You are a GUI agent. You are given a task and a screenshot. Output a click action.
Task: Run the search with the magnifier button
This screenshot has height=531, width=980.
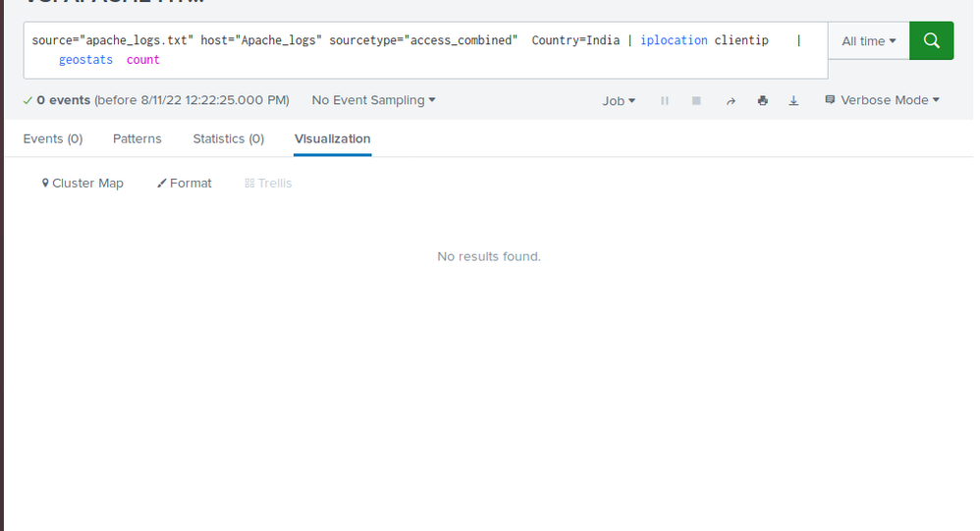click(x=931, y=41)
